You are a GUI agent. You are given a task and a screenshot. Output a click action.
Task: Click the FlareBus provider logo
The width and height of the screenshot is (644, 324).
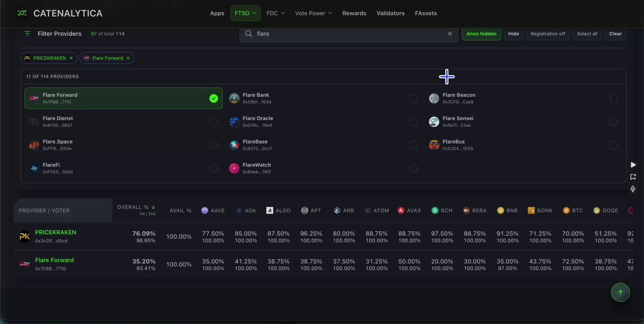click(x=434, y=146)
